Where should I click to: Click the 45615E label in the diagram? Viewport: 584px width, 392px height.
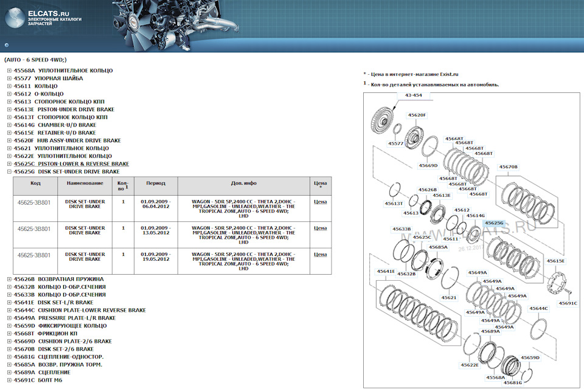pos(555,261)
